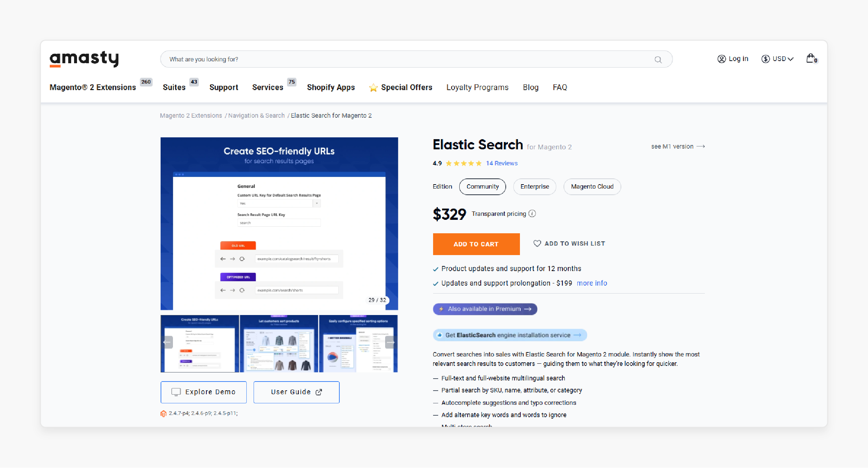Click the gallery next arrow
This screenshot has width=868, height=468.
point(391,342)
